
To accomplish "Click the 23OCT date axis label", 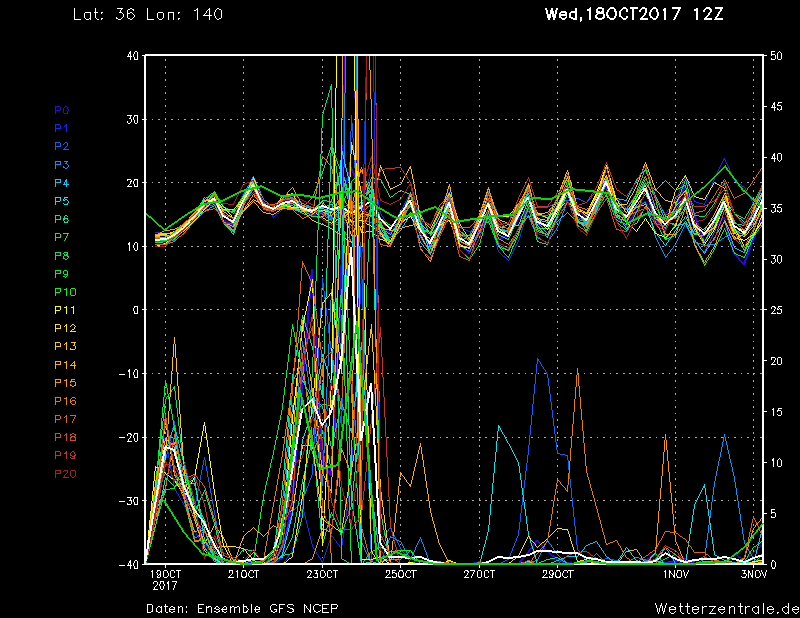I will click(322, 575).
